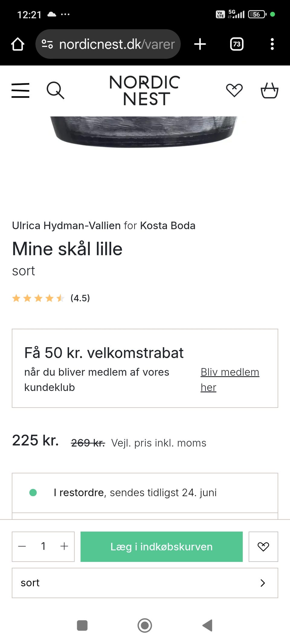Click Læg i indkøbskurven button

[x=161, y=546]
